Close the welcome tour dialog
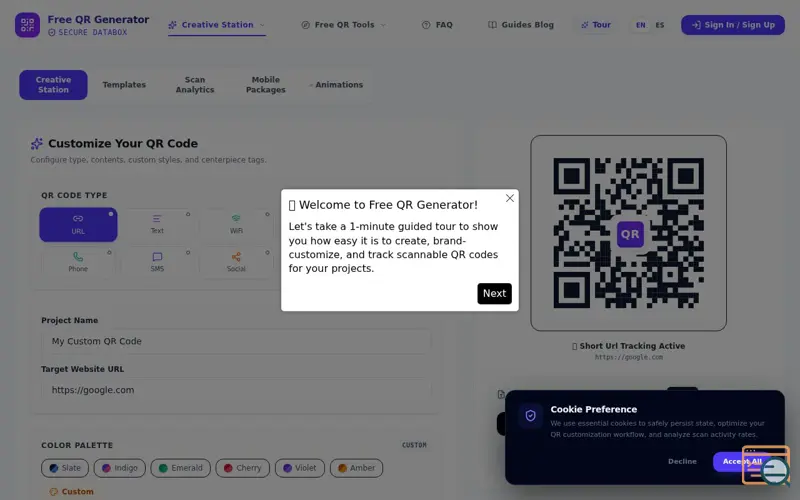800x500 pixels. pyautogui.click(x=510, y=198)
